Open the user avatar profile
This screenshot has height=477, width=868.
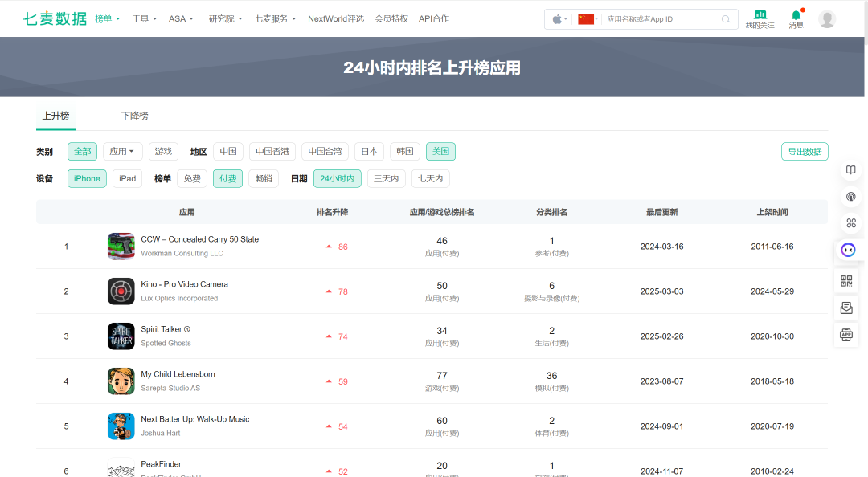click(827, 18)
